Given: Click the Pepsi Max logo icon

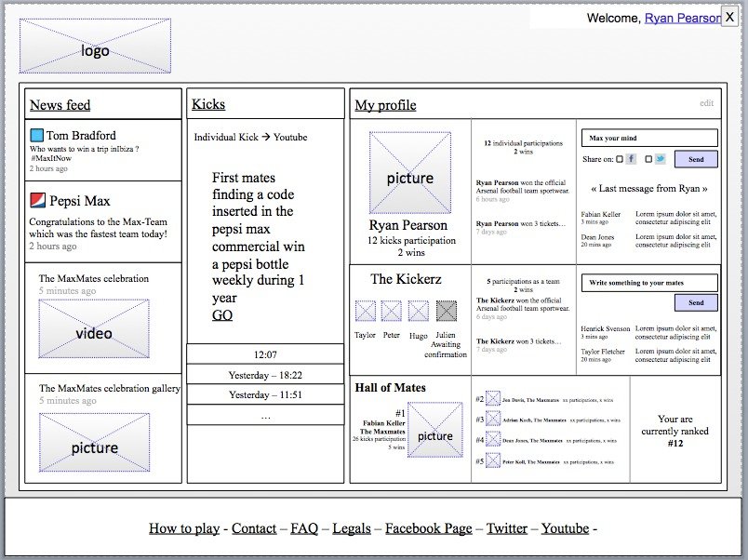Looking at the screenshot, I should 37,200.
